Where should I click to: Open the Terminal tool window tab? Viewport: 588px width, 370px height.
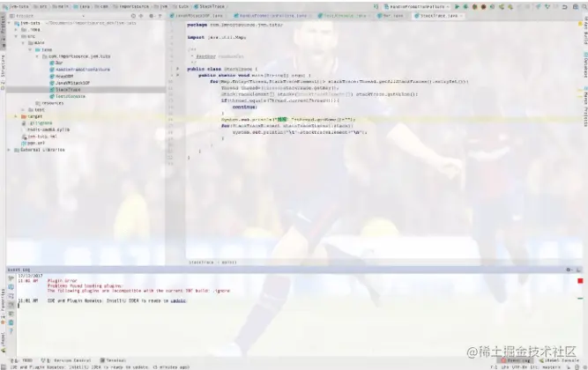tap(113, 360)
